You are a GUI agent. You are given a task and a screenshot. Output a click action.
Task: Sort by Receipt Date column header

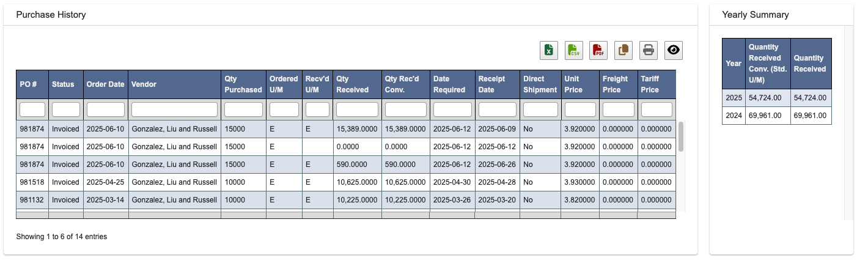coord(498,84)
